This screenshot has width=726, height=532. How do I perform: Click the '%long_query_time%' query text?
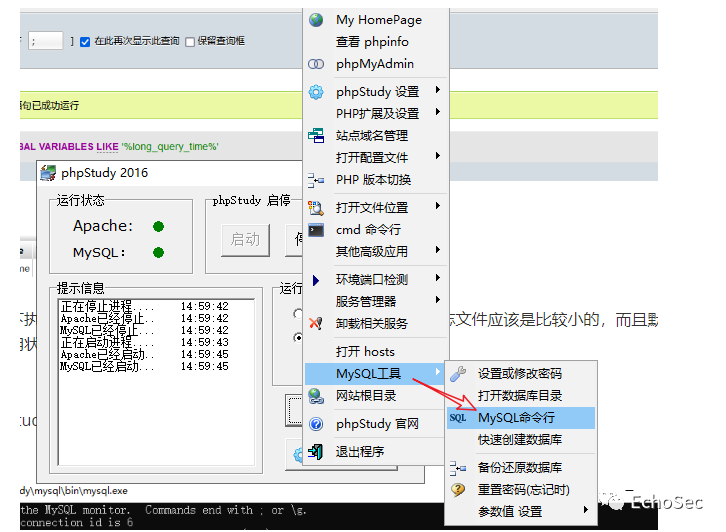170,147
